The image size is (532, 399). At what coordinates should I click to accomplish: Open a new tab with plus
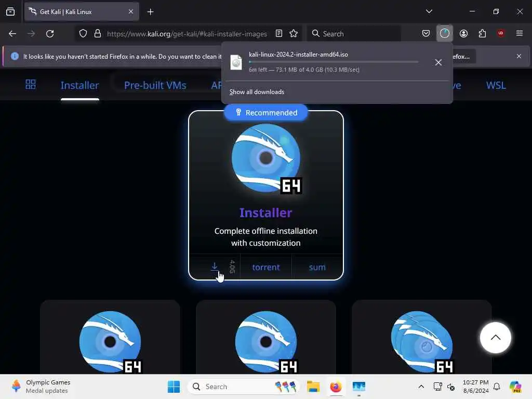click(150, 12)
